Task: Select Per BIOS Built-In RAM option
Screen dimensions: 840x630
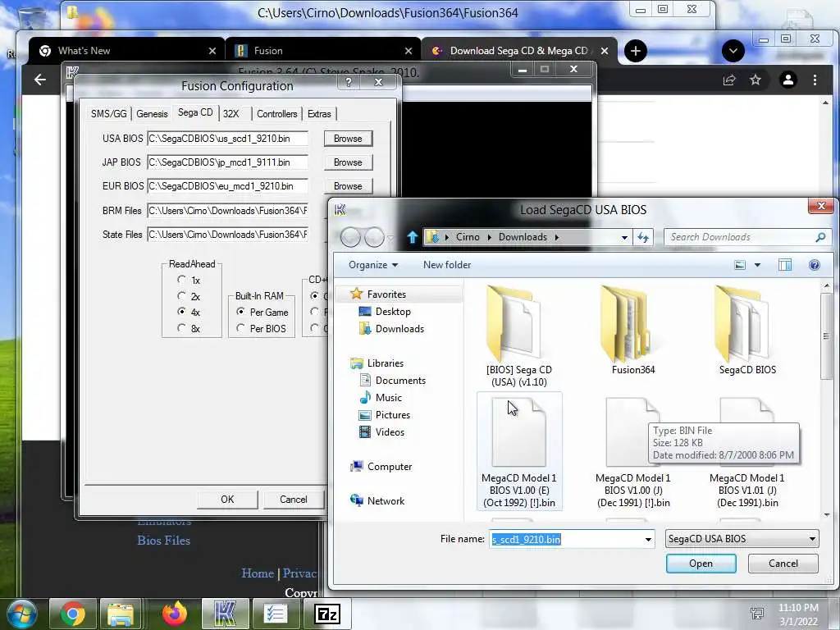Action: 240,328
